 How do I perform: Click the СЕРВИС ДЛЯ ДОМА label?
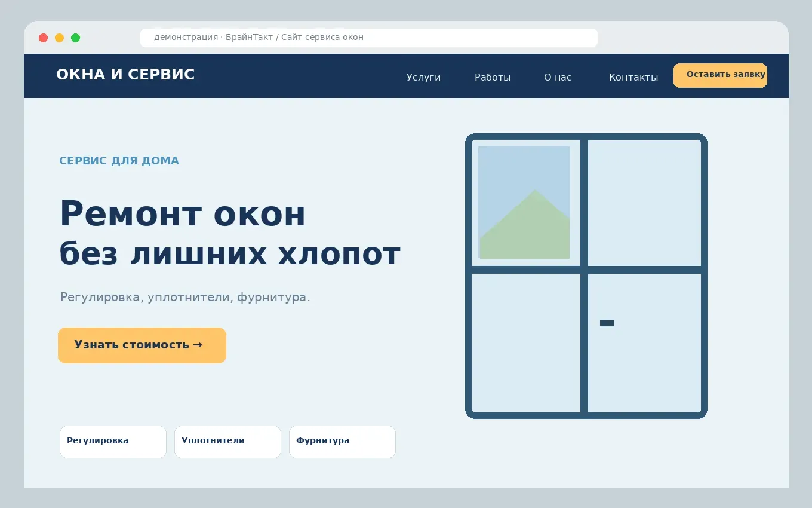pyautogui.click(x=119, y=161)
